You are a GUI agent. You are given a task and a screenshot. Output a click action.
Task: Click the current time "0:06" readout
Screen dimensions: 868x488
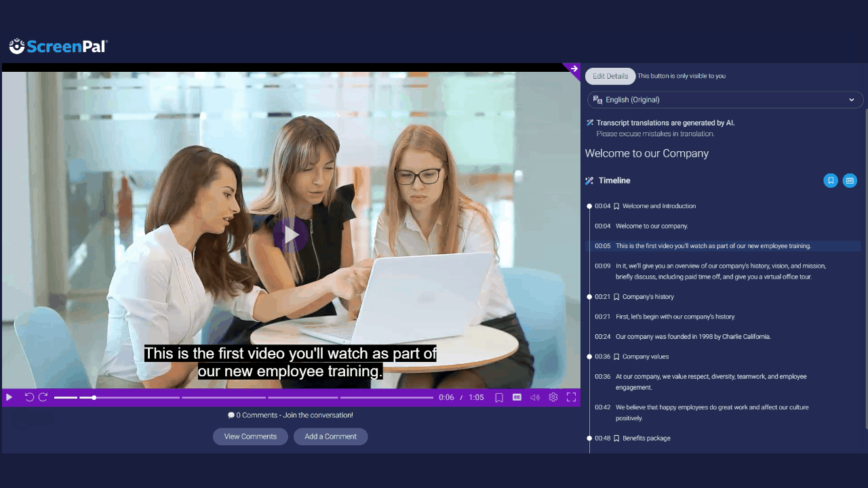tap(446, 397)
